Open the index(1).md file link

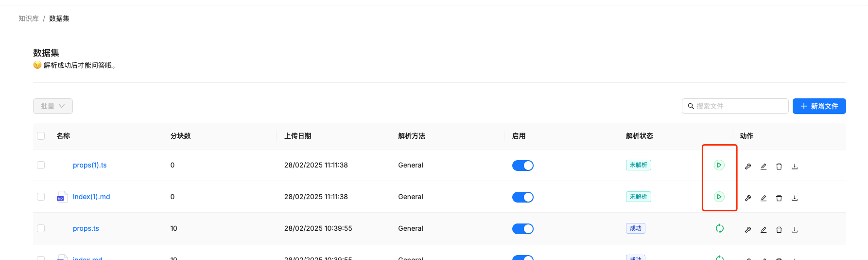point(91,197)
